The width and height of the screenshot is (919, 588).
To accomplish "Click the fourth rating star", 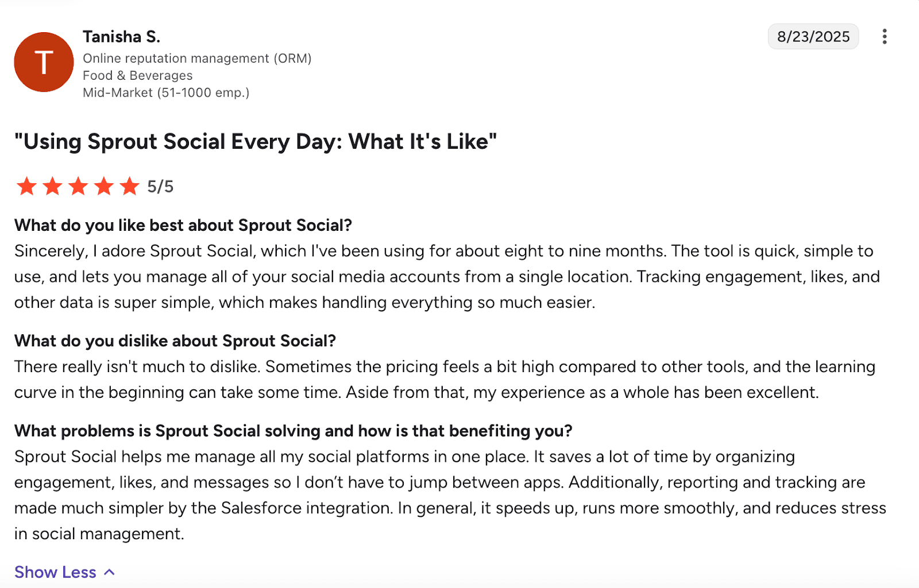I will click(104, 187).
